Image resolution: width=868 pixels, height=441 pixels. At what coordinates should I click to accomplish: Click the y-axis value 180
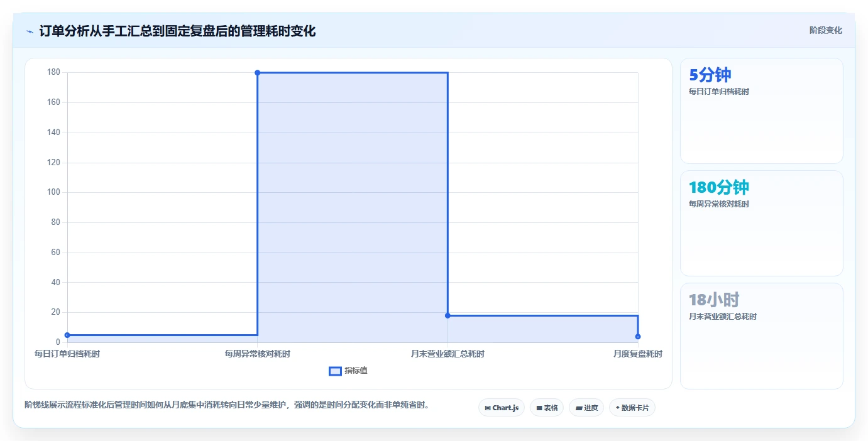pyautogui.click(x=53, y=72)
